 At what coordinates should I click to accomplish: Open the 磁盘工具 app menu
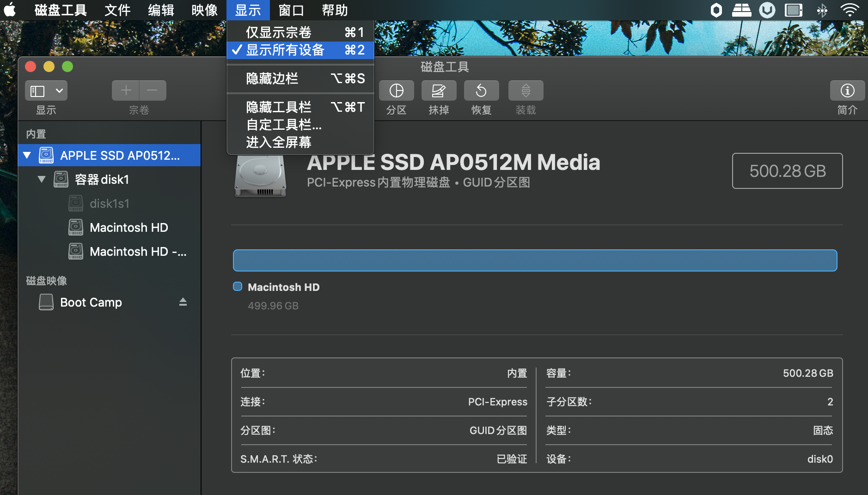pos(61,10)
